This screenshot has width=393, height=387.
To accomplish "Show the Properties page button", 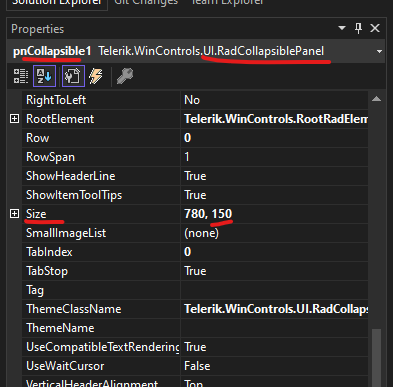I will [x=73, y=76].
